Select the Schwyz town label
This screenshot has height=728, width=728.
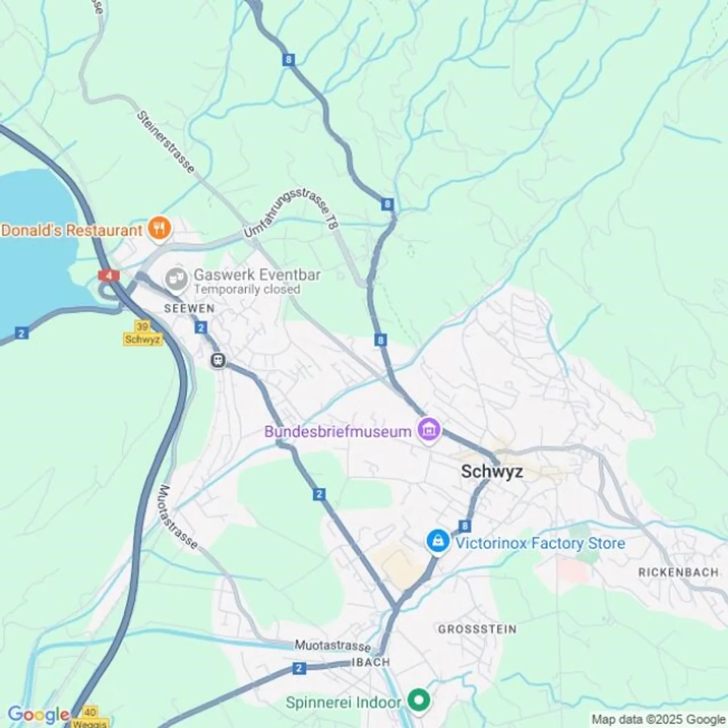[492, 471]
